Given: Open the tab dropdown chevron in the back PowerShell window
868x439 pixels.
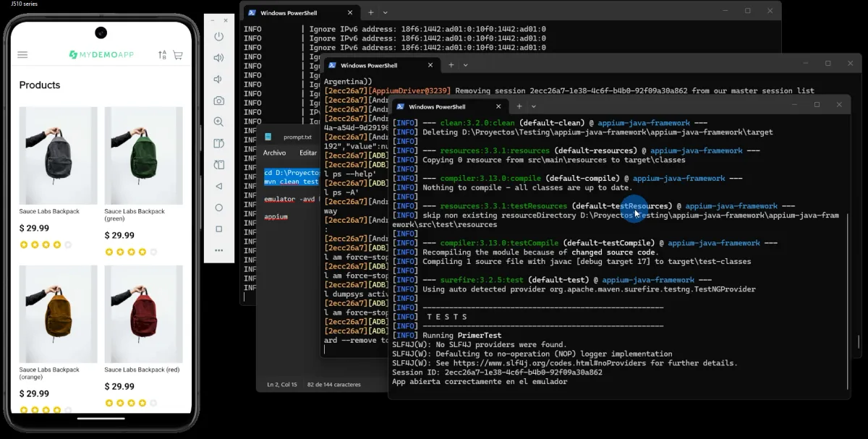Looking at the screenshot, I should (385, 13).
